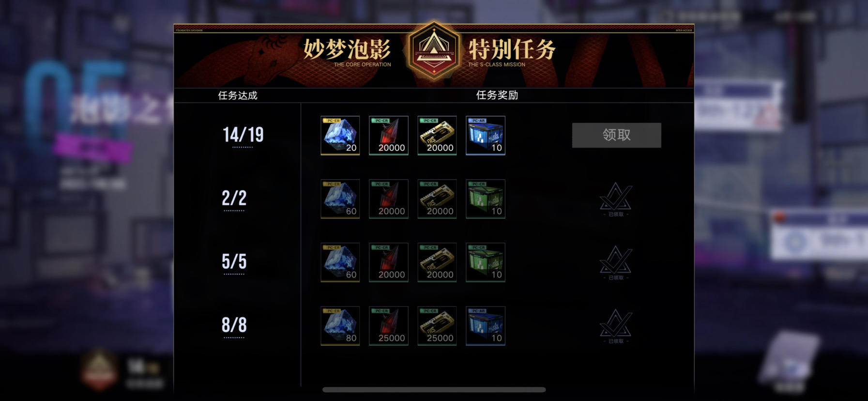Select gold ticket reward showing 25000
This screenshot has height=401, width=868.
(437, 326)
